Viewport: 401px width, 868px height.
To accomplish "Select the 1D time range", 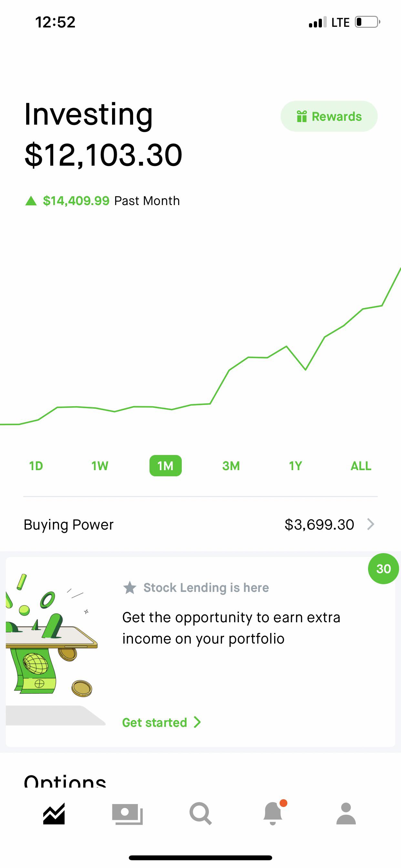I will pyautogui.click(x=36, y=466).
